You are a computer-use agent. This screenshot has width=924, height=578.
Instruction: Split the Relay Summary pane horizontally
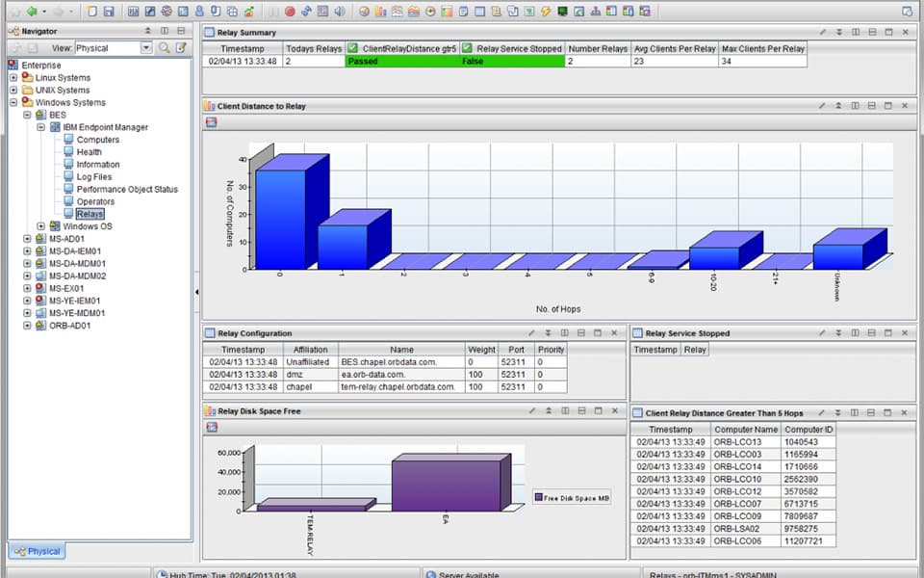coord(872,32)
